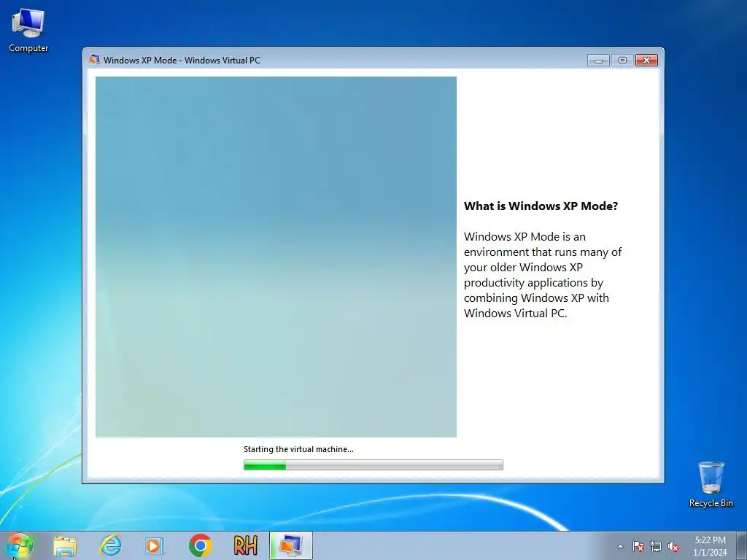Click the 'What is Windows XP Mode?' heading
The image size is (747, 560).
point(541,206)
